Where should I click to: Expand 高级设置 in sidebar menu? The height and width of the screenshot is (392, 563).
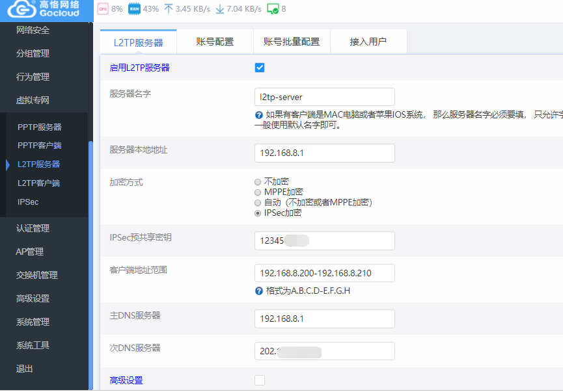(x=33, y=298)
